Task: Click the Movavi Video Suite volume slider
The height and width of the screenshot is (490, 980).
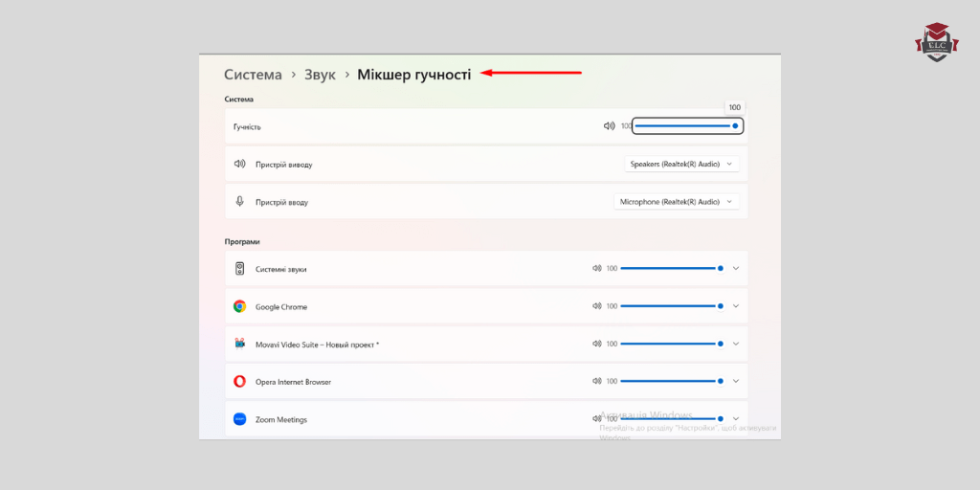Action: pos(672,344)
